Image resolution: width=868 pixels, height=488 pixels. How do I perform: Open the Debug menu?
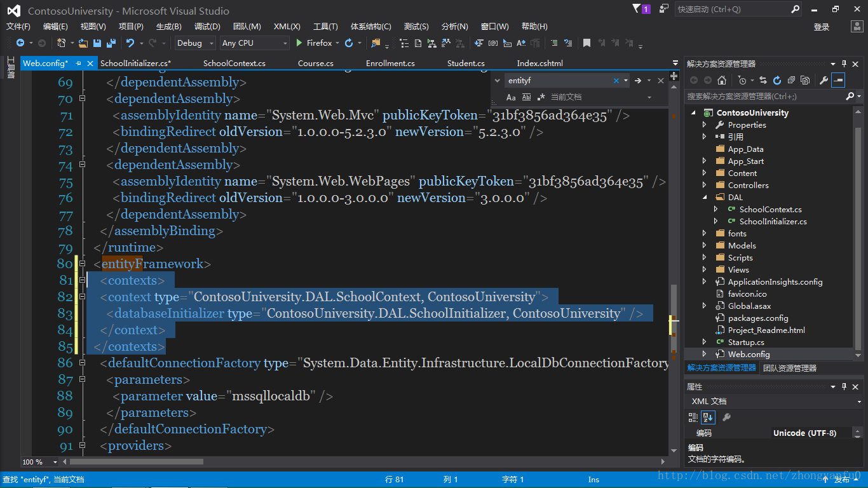tap(207, 27)
